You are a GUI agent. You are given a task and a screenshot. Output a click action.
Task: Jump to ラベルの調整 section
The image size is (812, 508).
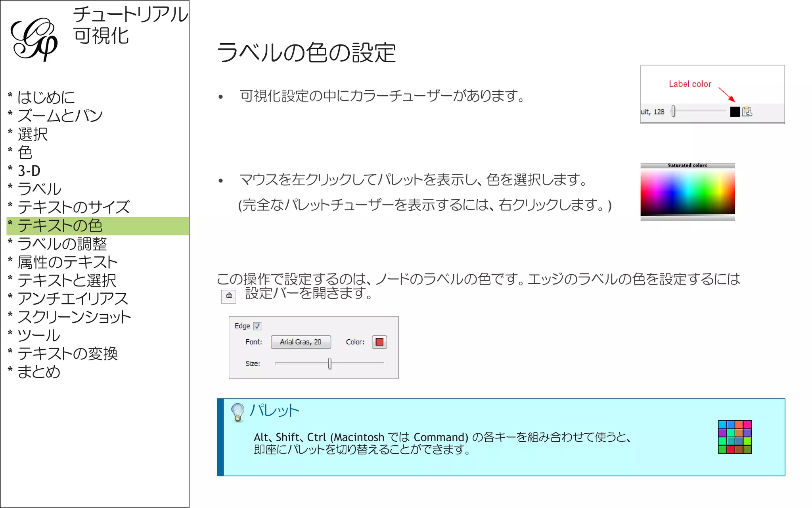[x=62, y=244]
